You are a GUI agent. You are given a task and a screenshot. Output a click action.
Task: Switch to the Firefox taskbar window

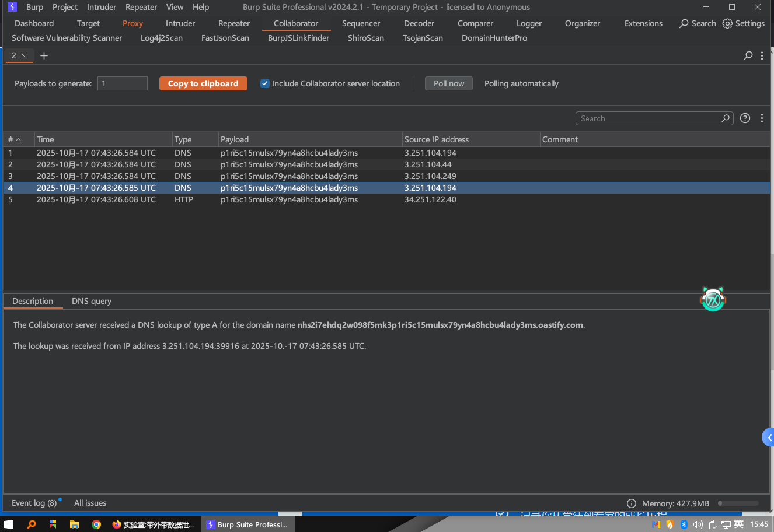[154, 524]
